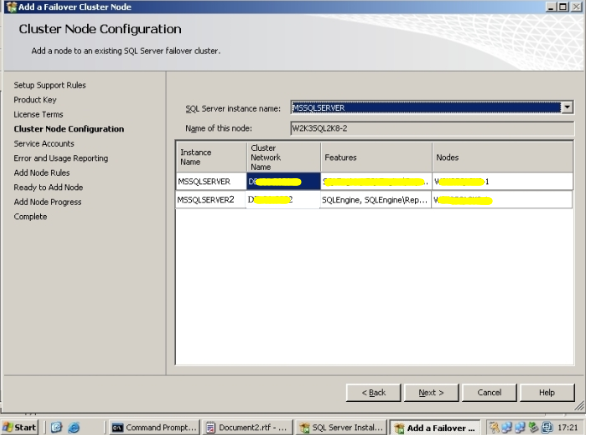591x435 pixels.
Task: Minimize the Add a Failover Cluster Node window
Action: [552, 7]
